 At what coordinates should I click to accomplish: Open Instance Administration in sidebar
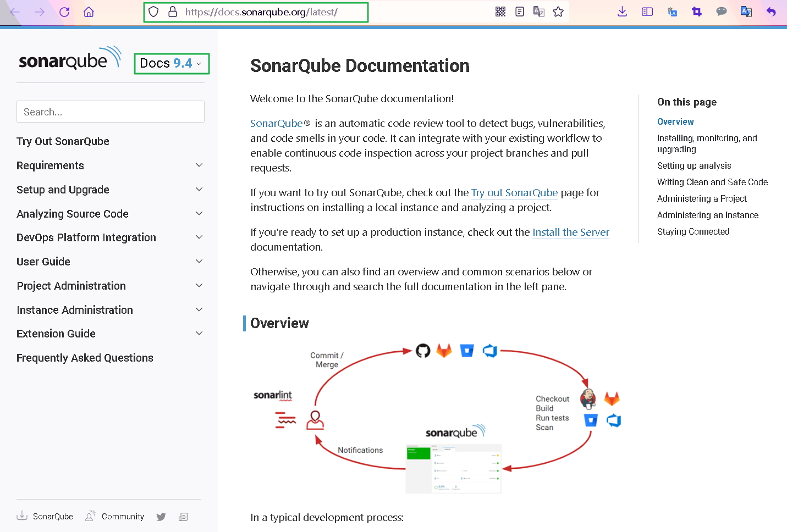75,310
